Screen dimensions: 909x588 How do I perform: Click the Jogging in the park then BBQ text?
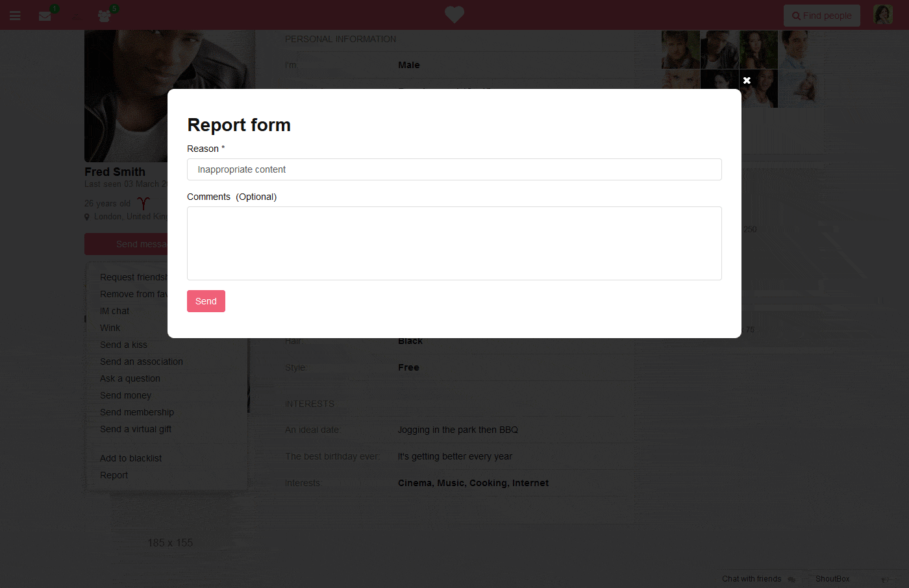[x=458, y=430]
